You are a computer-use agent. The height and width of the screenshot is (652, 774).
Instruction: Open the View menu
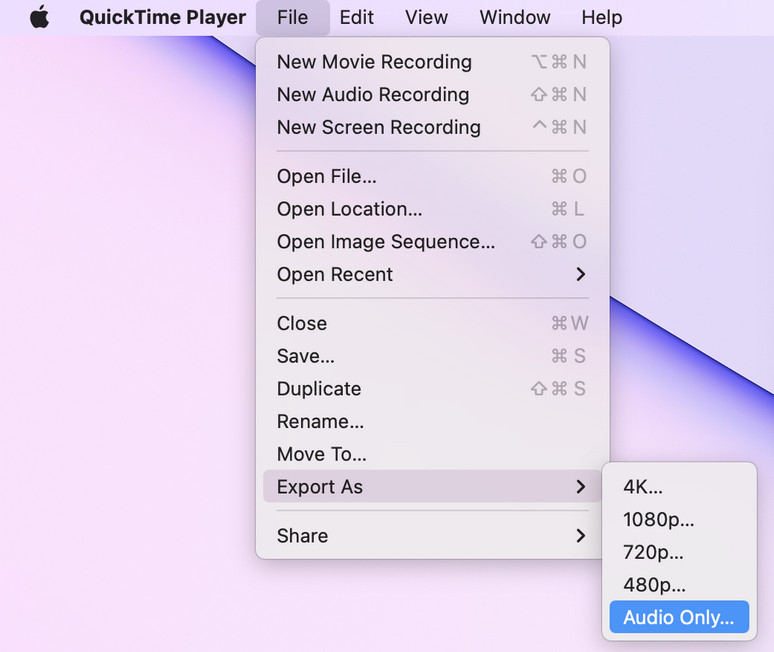click(426, 17)
